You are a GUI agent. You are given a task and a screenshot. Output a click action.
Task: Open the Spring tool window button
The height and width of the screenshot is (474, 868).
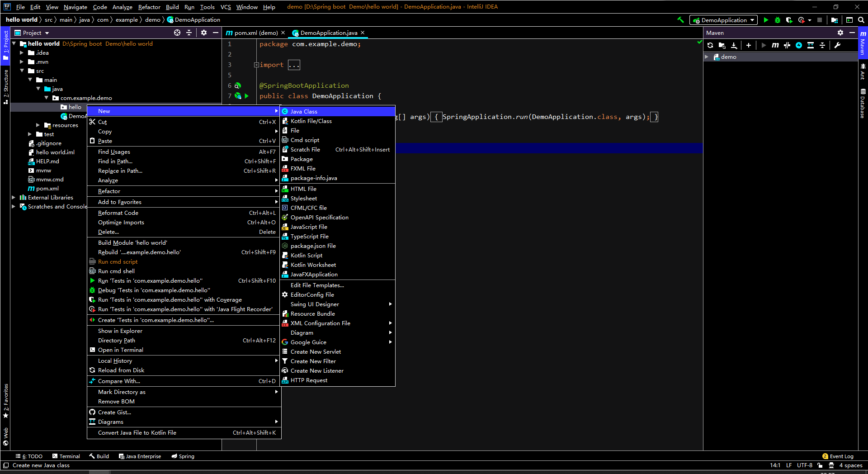click(183, 456)
